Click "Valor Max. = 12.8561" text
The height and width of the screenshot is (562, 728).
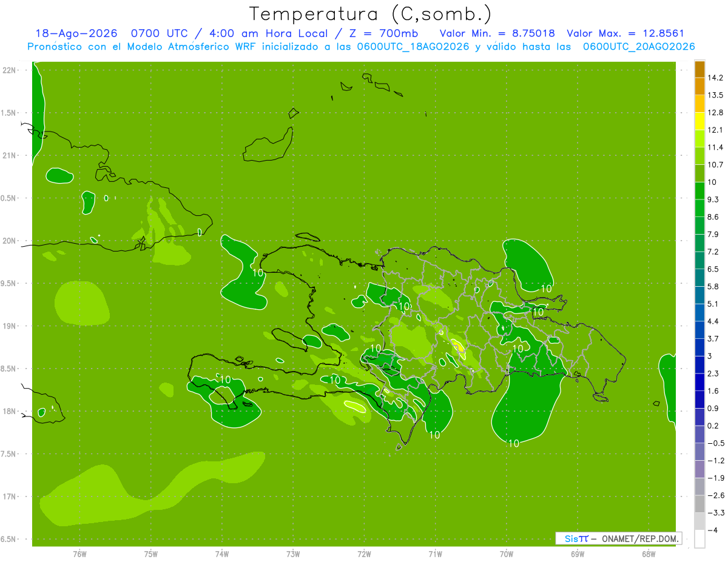tap(625, 33)
